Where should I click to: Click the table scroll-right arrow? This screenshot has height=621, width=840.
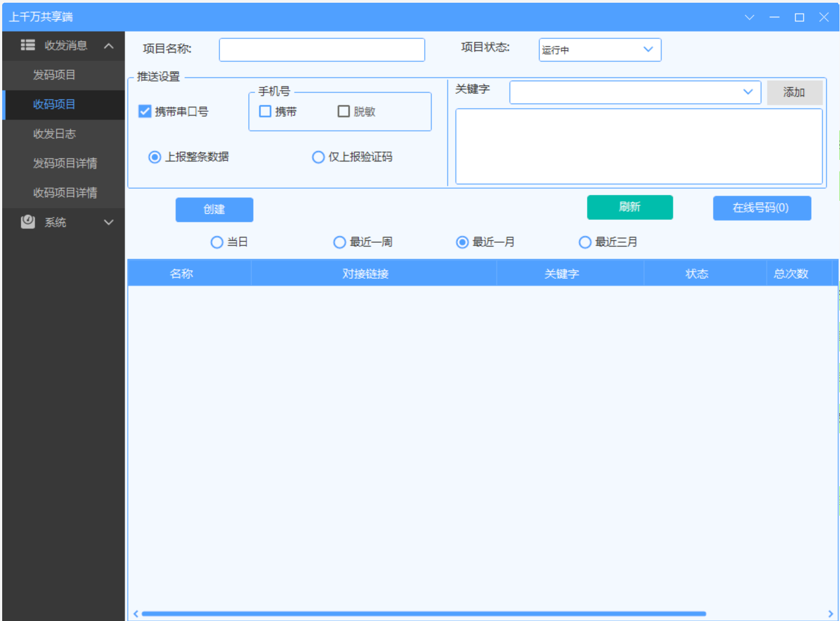pyautogui.click(x=831, y=614)
